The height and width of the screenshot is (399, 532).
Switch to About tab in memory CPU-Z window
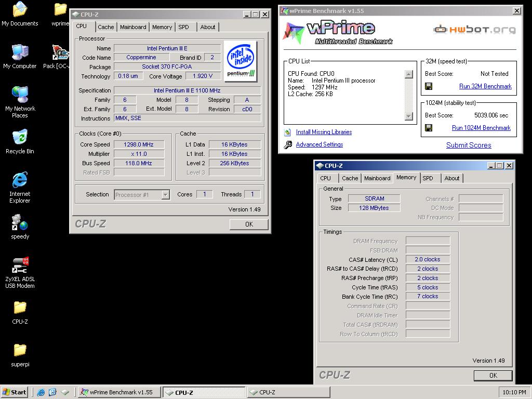[x=452, y=178]
